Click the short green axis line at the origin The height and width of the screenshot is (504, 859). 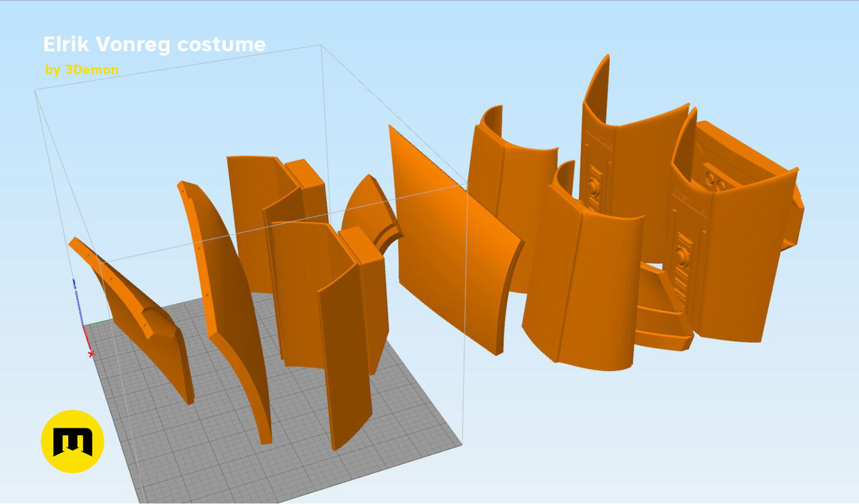coord(97,322)
